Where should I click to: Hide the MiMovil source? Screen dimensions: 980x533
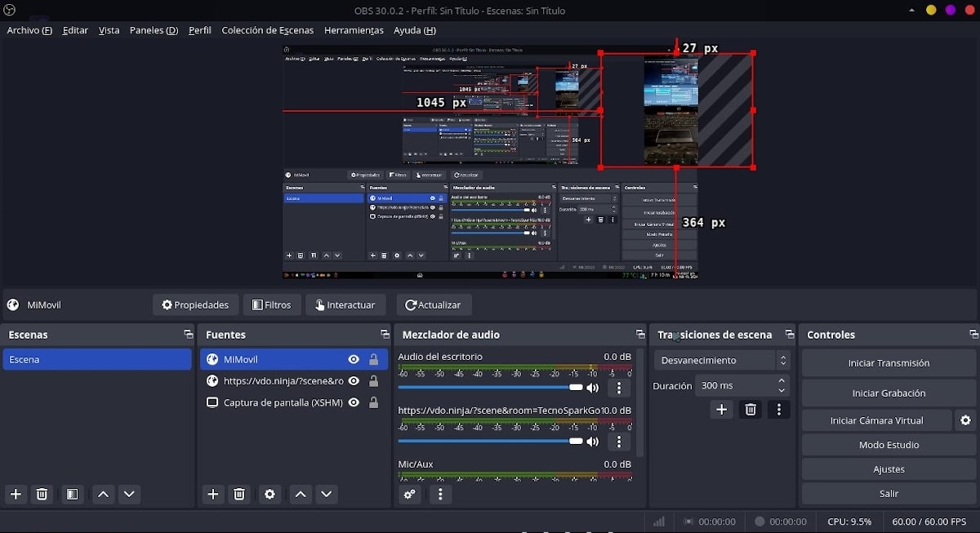[354, 359]
